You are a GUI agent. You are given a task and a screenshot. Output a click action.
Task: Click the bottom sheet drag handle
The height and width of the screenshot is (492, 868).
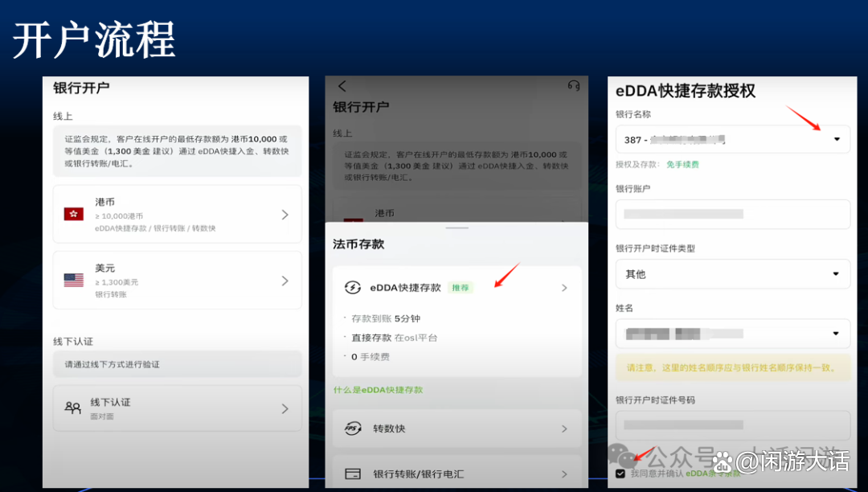457,228
